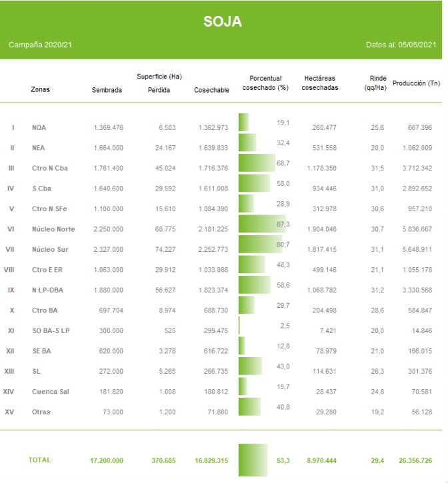
Task: Select total production value 26.356.726
Action: pyautogui.click(x=417, y=460)
